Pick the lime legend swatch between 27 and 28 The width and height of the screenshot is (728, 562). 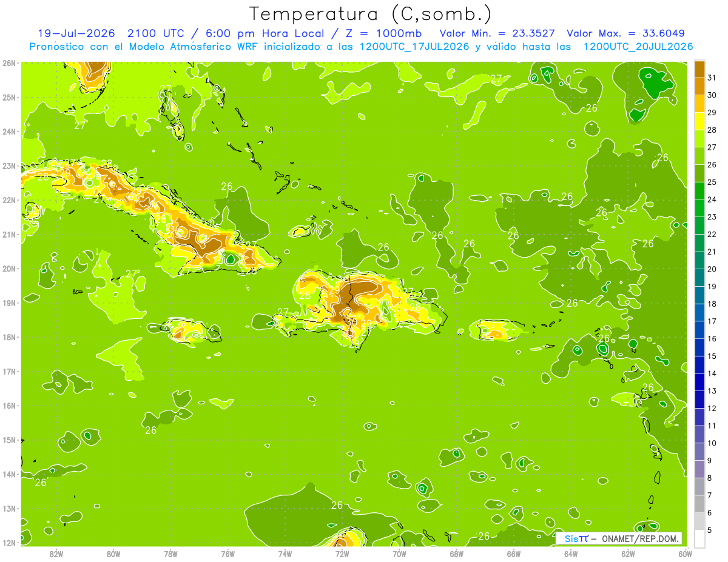point(699,139)
